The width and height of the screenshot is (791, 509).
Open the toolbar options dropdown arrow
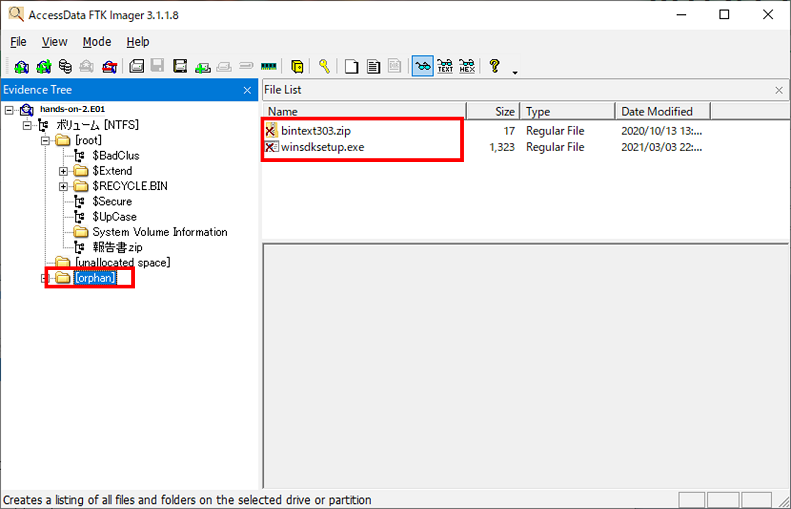tap(515, 73)
